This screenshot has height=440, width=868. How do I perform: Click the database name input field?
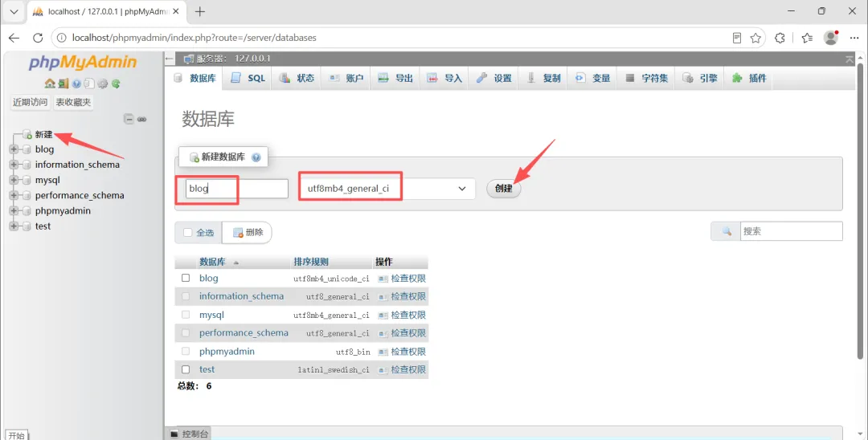point(237,189)
